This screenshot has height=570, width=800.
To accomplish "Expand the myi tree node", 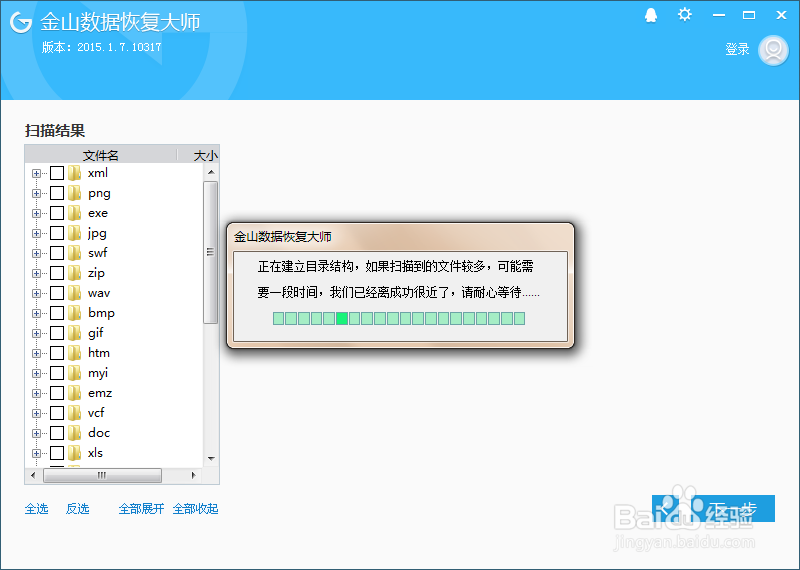I will tap(36, 374).
